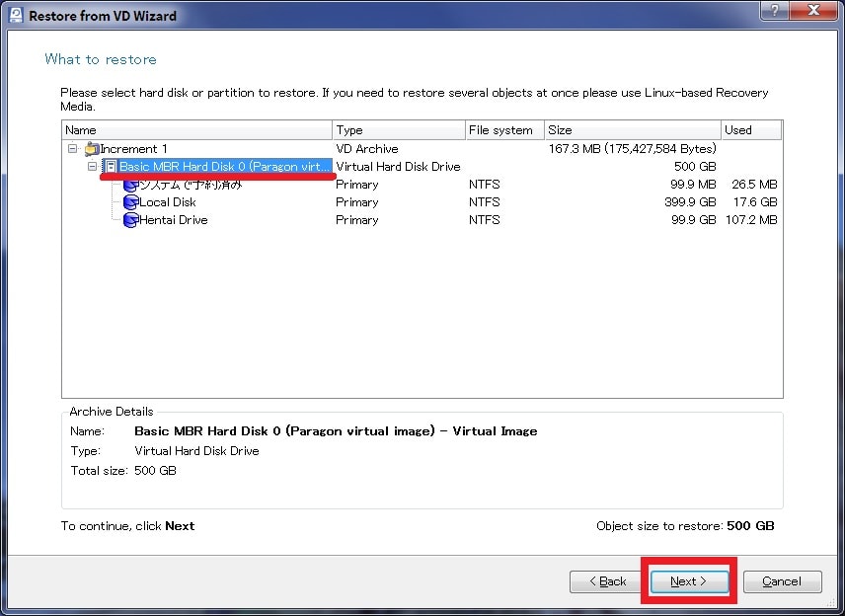Click the Increment 1 archive folder icon
This screenshot has height=616, width=845.
tap(92, 149)
